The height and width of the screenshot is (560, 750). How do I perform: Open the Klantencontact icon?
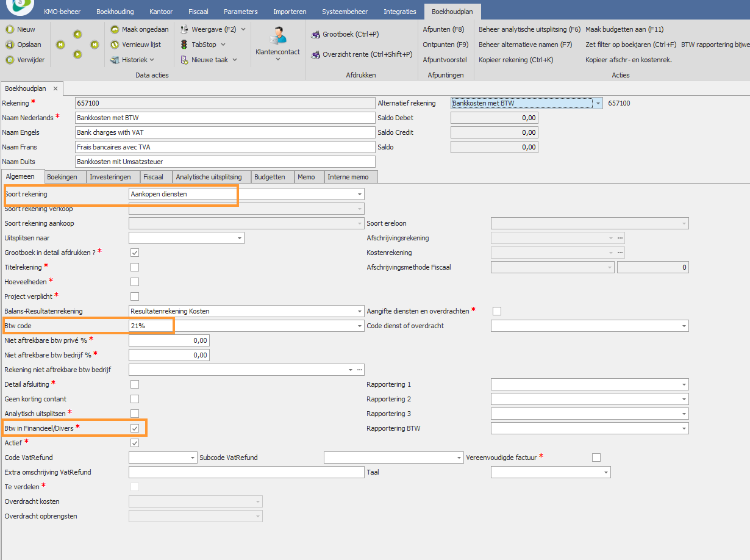277,36
